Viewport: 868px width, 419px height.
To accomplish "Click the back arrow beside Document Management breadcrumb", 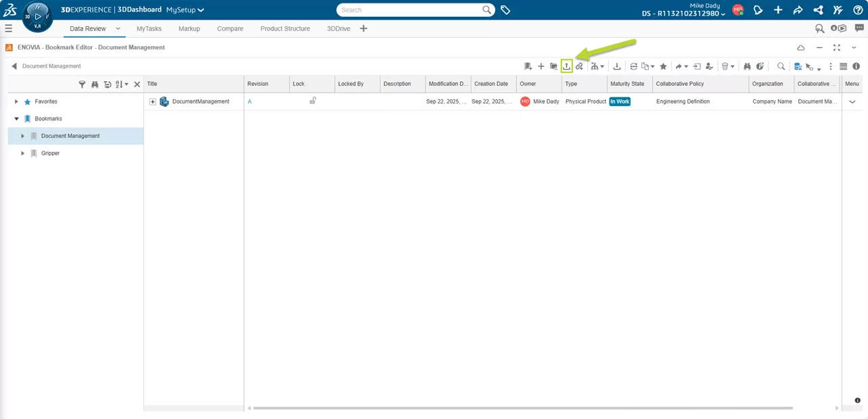I will coord(14,66).
